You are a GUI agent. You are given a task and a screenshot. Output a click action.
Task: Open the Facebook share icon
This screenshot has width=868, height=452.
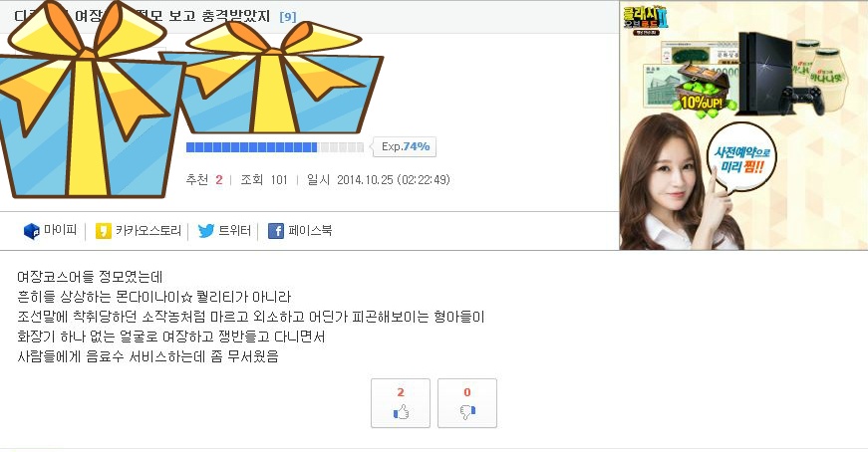tap(276, 231)
